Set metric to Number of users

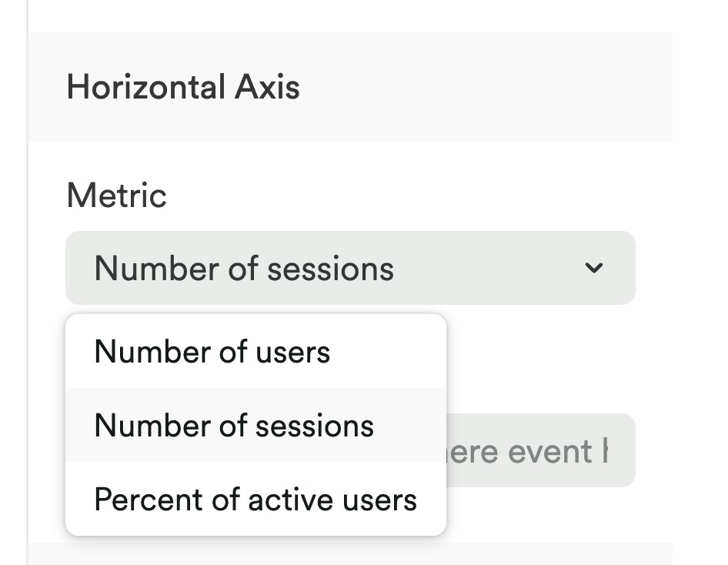pos(212,352)
